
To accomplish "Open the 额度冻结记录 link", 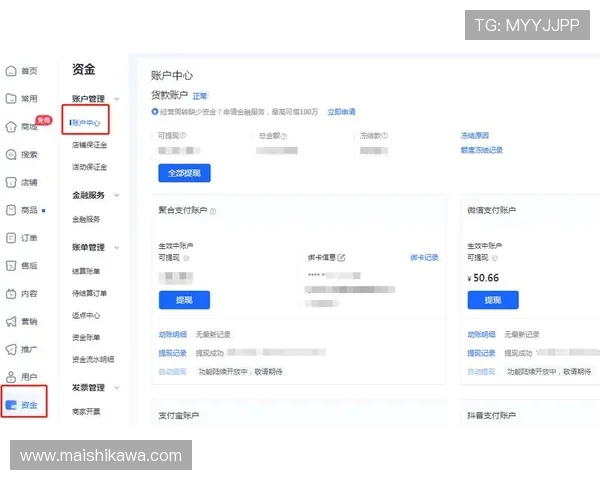I will point(482,150).
